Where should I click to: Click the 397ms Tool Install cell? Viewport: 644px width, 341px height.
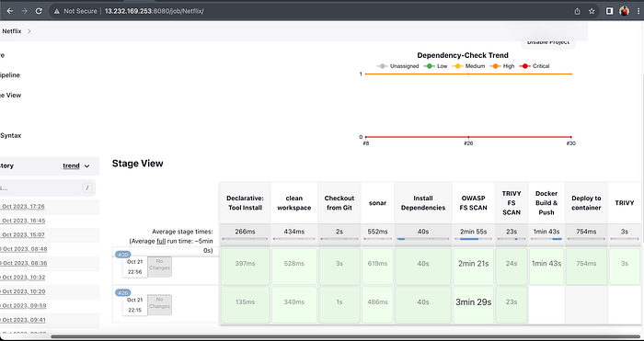pyautogui.click(x=245, y=267)
